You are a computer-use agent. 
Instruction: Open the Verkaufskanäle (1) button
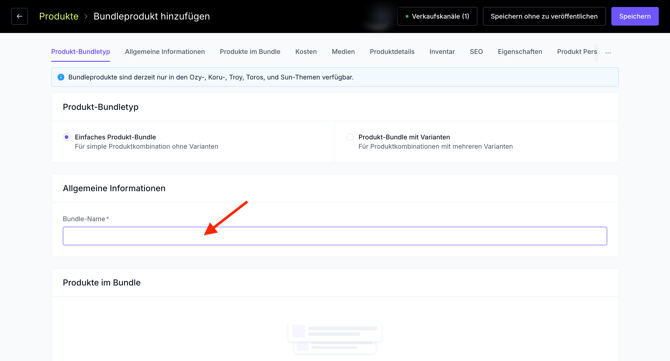(437, 16)
